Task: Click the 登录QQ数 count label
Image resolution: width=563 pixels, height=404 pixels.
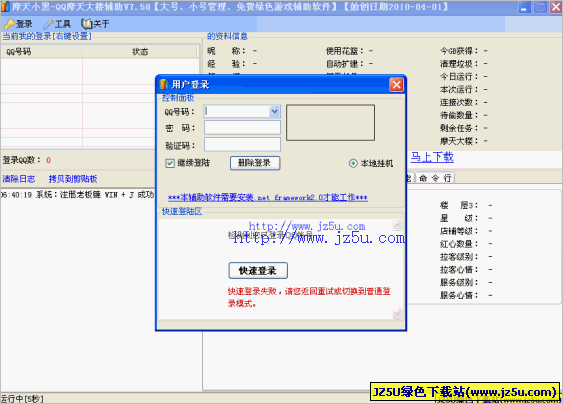Action: coord(22,160)
